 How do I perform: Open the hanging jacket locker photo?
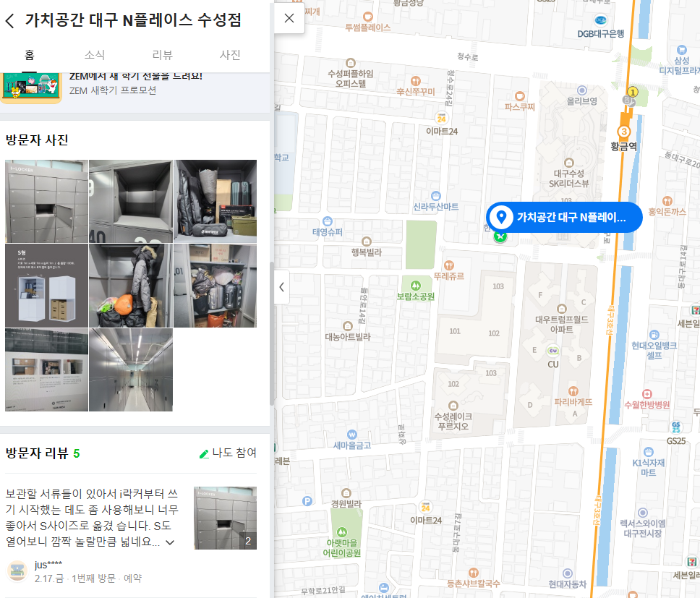point(131,286)
